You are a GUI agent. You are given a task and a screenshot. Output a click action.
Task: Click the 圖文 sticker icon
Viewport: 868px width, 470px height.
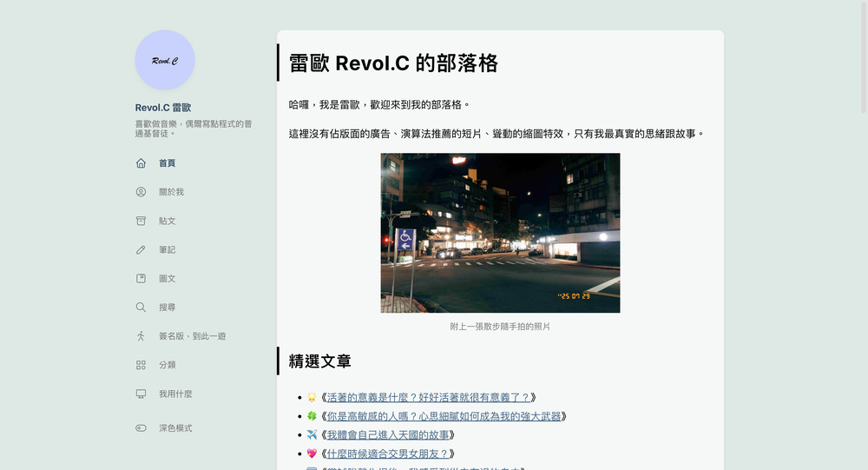(141, 279)
